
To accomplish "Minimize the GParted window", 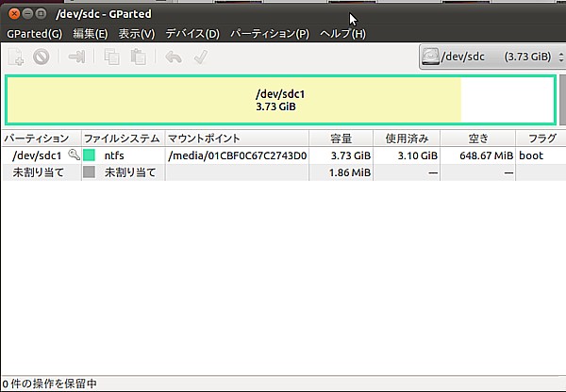I will click(x=27, y=14).
